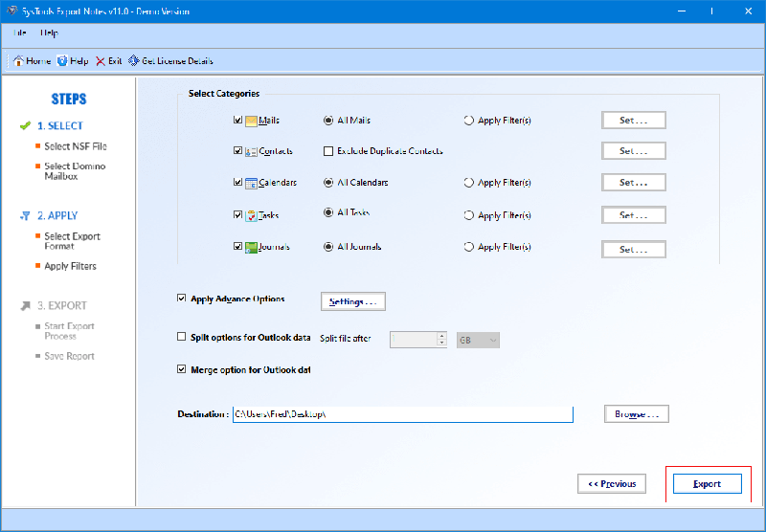This screenshot has height=532, width=766.
Task: Close the SysTools Export Notes window
Action: point(748,11)
